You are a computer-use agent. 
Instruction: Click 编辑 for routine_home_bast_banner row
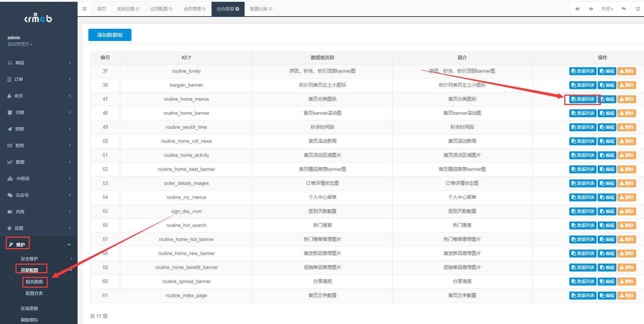pos(607,169)
